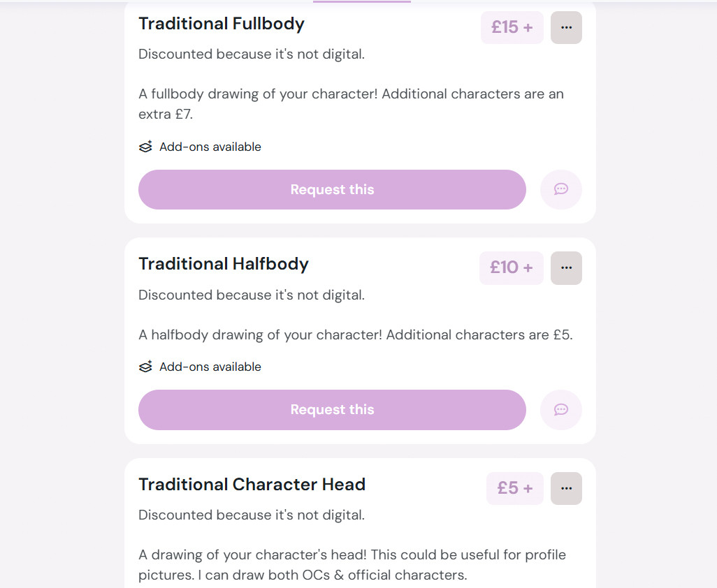View add-ons available for Traditional Fullbody

pyautogui.click(x=210, y=147)
